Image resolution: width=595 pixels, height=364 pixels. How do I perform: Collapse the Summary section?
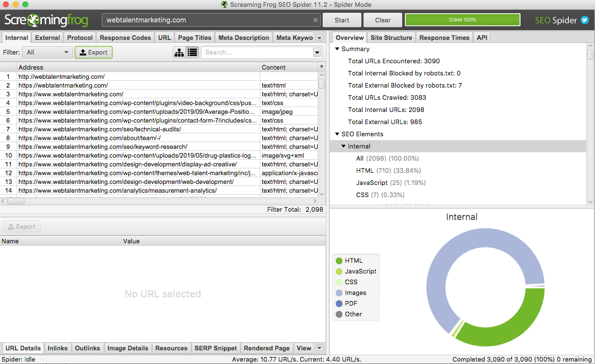coord(337,49)
